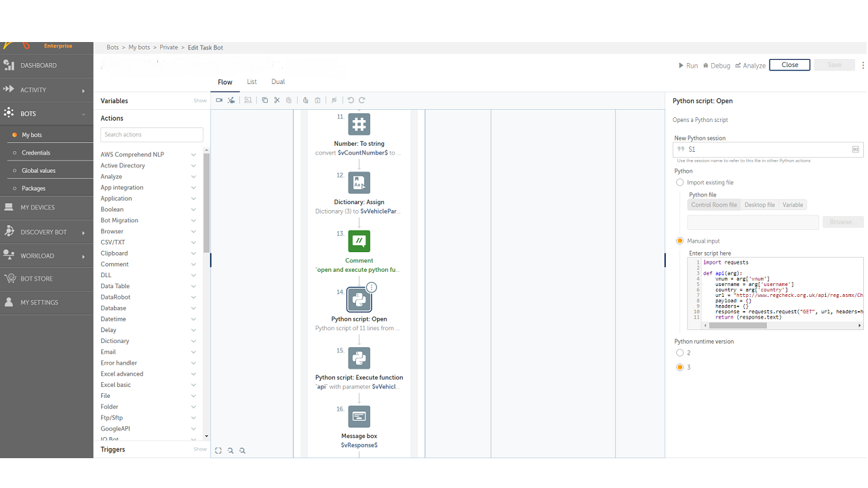868x488 pixels.
Task: Open Credentials under Bots
Action: pyautogui.click(x=36, y=153)
